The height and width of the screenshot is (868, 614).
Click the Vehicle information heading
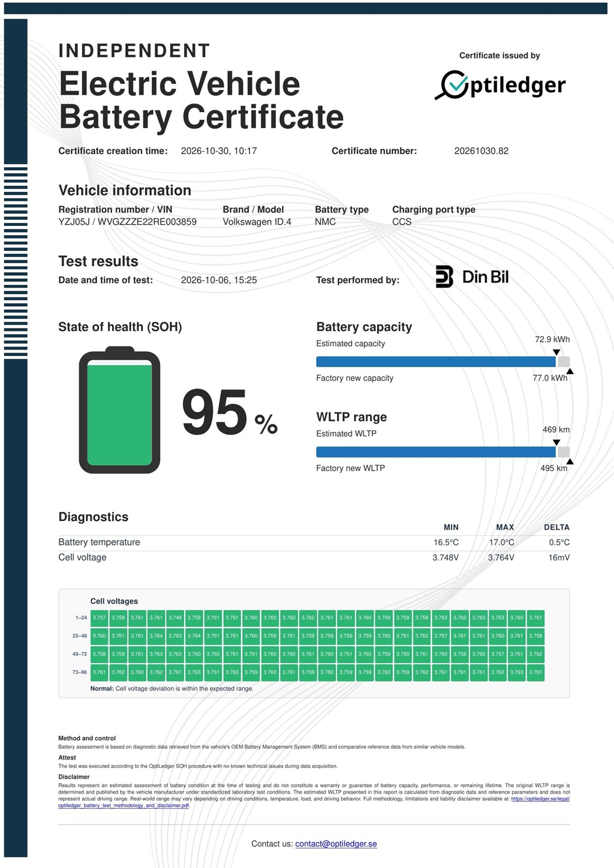(125, 191)
